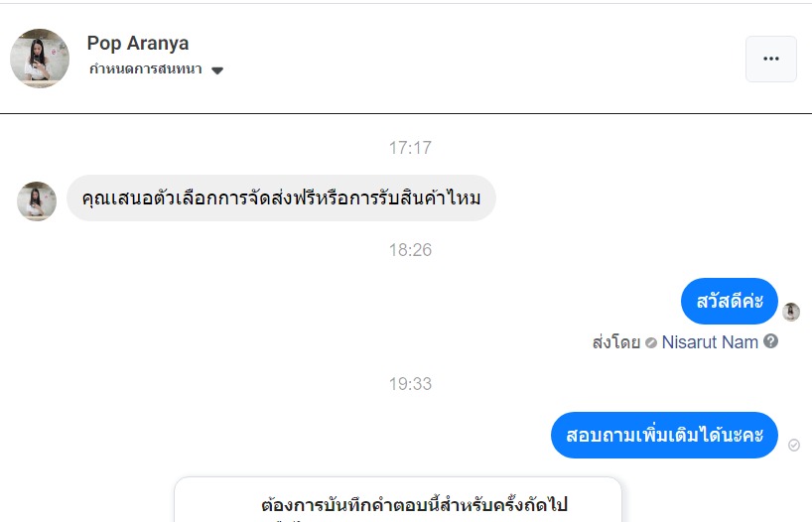This screenshot has width=812, height=522.
Task: Open the Nisarut Nam sender link
Action: [710, 342]
